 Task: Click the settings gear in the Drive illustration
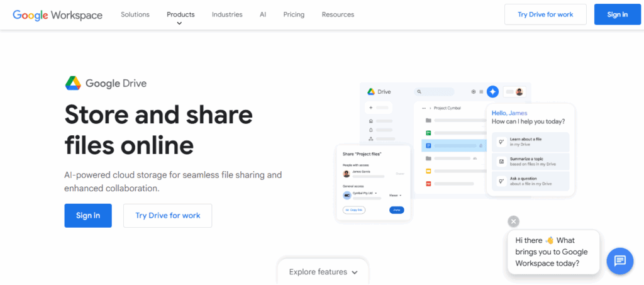coord(474,92)
